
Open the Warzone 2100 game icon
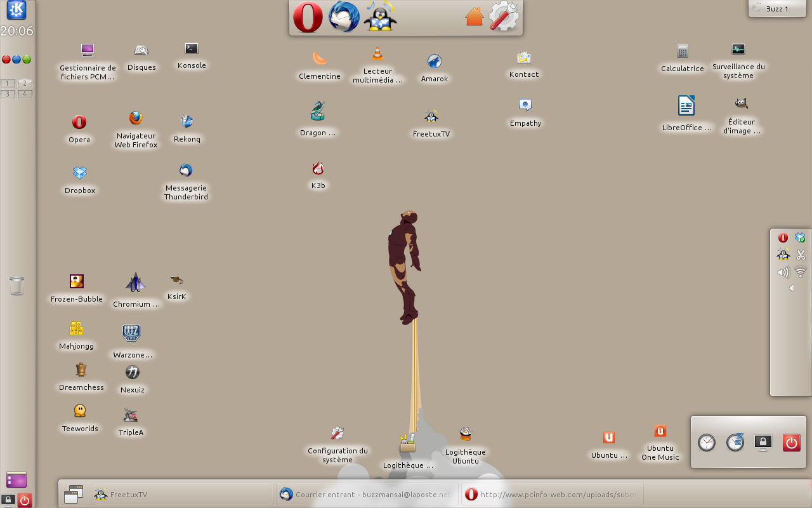coord(131,333)
